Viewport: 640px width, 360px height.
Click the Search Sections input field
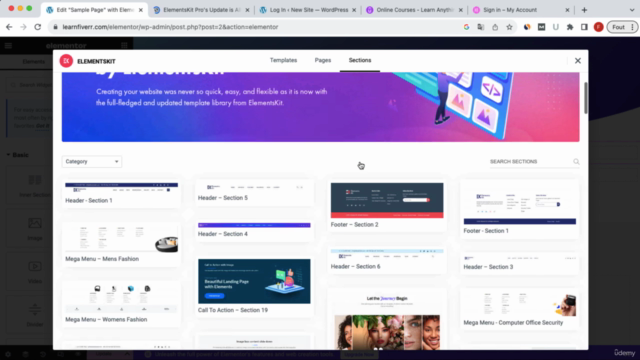(x=530, y=162)
